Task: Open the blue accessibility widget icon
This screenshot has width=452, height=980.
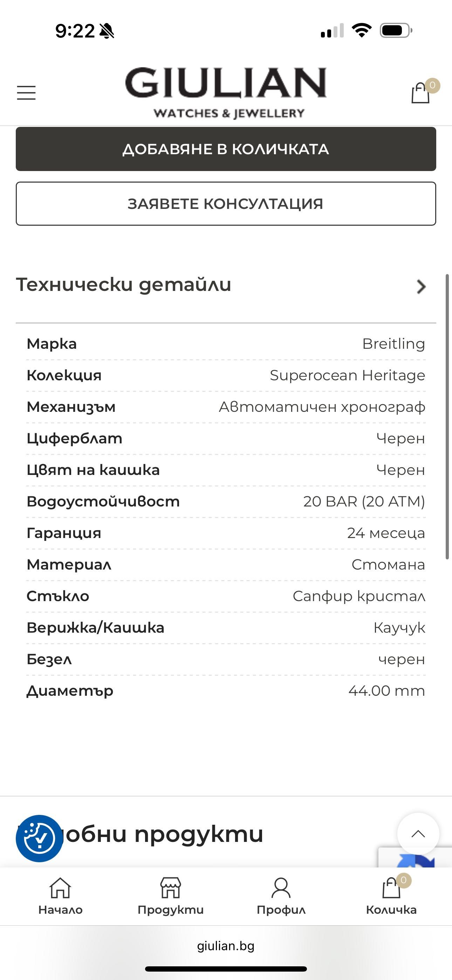Action: pos(39,838)
